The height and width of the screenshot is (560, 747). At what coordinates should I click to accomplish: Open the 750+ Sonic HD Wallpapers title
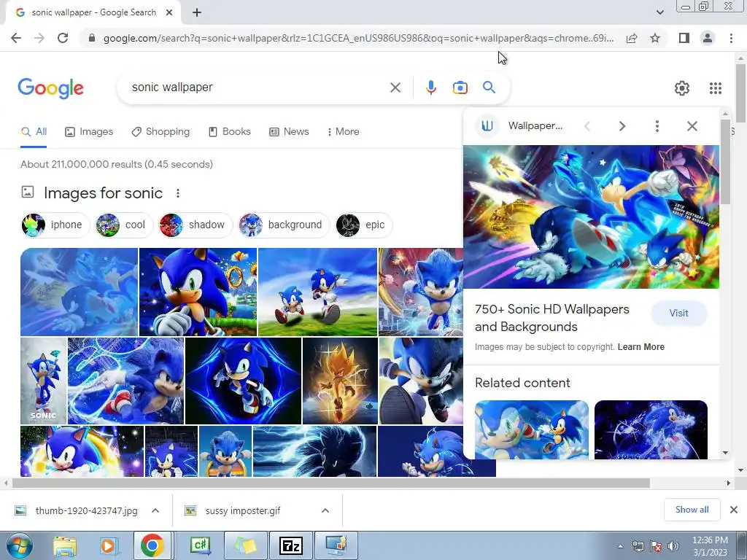552,318
